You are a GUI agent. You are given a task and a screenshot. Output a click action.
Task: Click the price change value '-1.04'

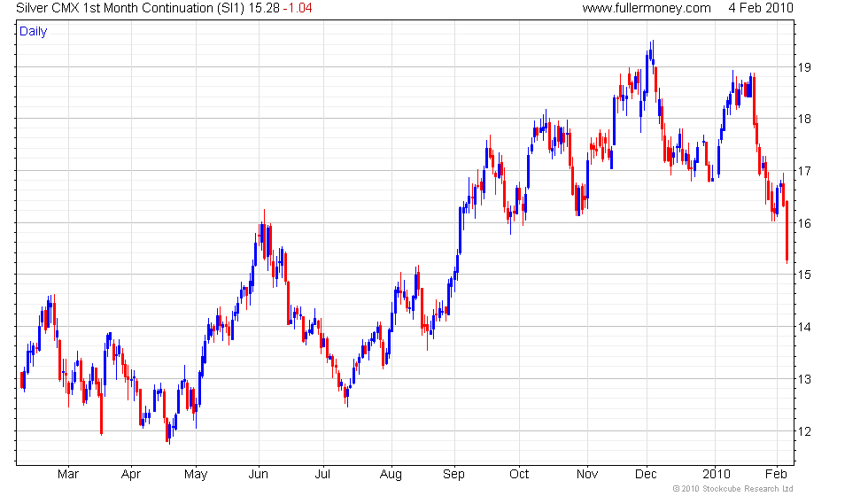[298, 8]
